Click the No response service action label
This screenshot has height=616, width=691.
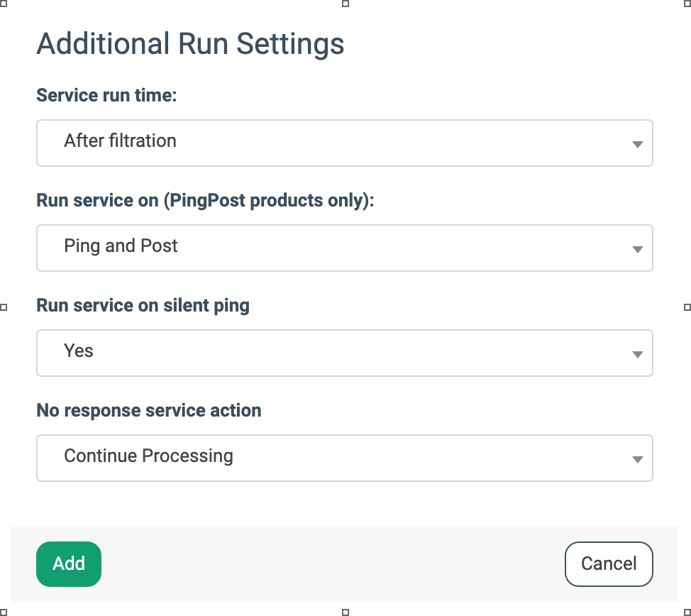pos(149,411)
